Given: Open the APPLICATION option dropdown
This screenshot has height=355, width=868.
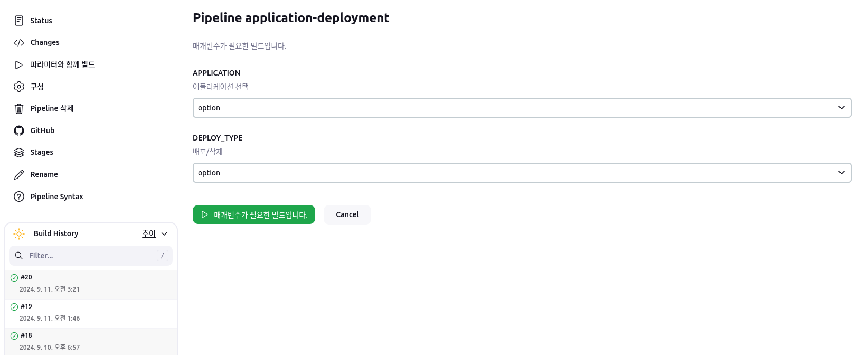Looking at the screenshot, I should click(x=522, y=108).
